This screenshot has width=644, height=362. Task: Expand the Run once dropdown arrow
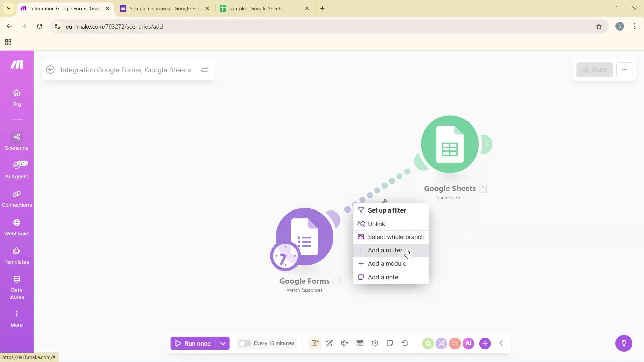coord(223,343)
